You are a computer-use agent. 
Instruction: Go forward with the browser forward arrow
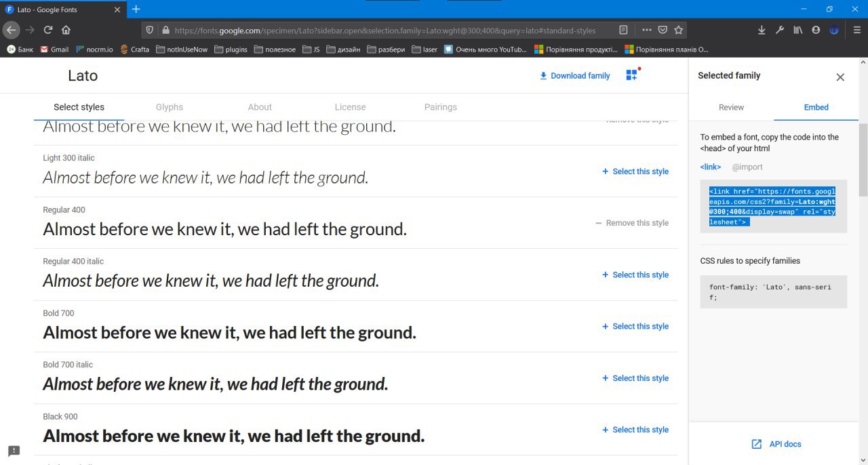click(30, 30)
